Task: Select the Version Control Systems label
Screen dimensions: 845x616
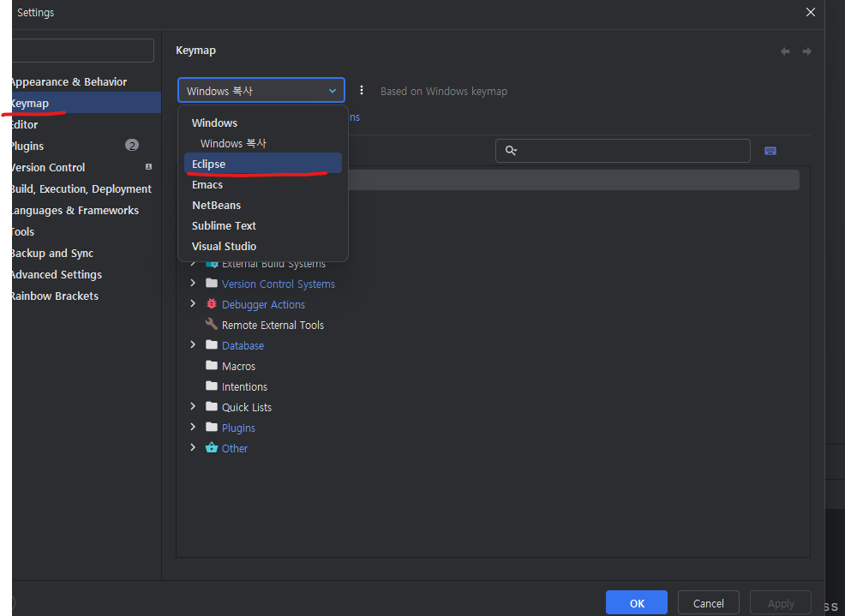Action: point(278,284)
